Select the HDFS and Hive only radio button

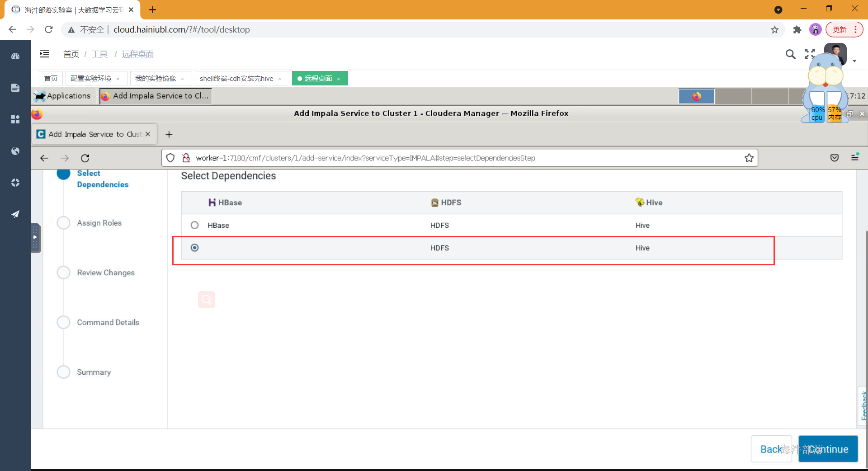194,248
